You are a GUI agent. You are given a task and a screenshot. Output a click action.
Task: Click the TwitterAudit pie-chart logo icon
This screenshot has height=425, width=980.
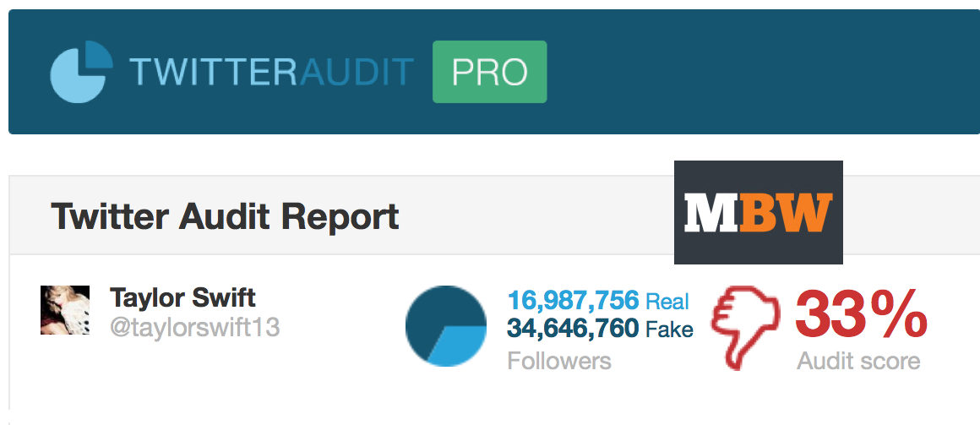81,72
